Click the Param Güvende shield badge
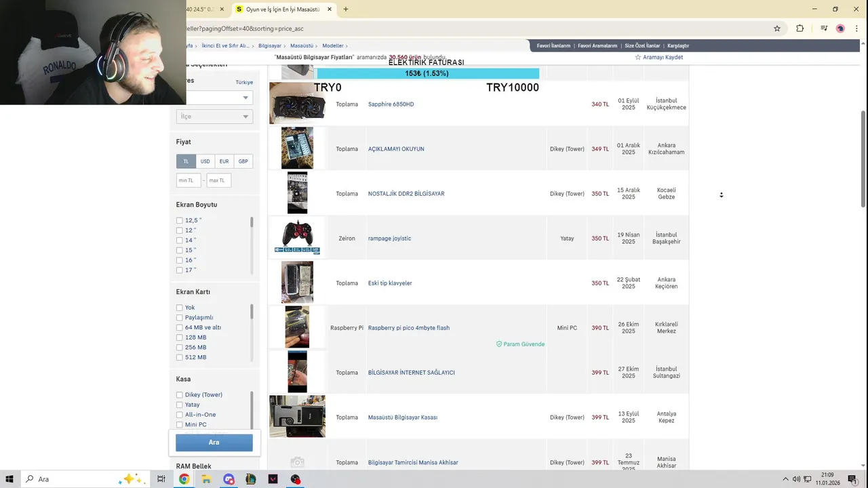The width and height of the screenshot is (868, 488). click(520, 344)
